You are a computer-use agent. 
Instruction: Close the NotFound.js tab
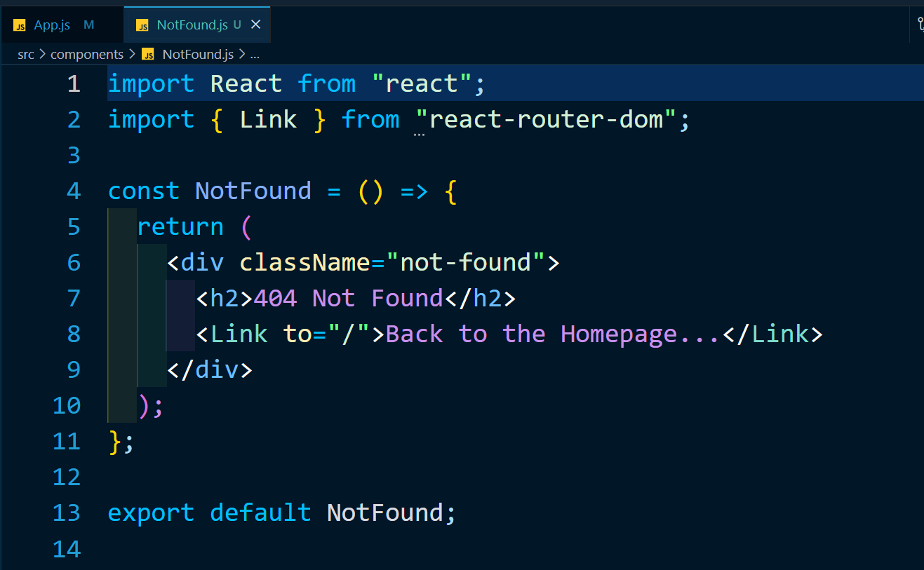(x=255, y=25)
